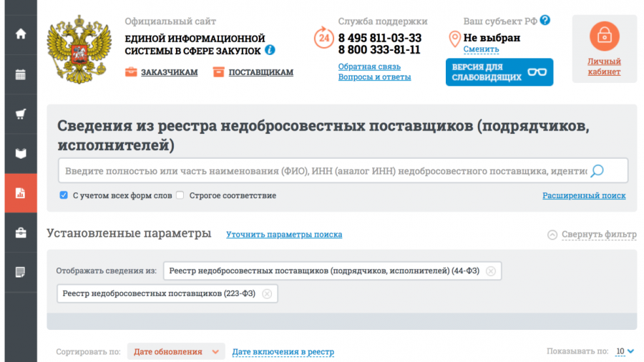Open the 'Показывать по' count dropdown
Viewport: 644px width, 362px height.
pyautogui.click(x=625, y=351)
